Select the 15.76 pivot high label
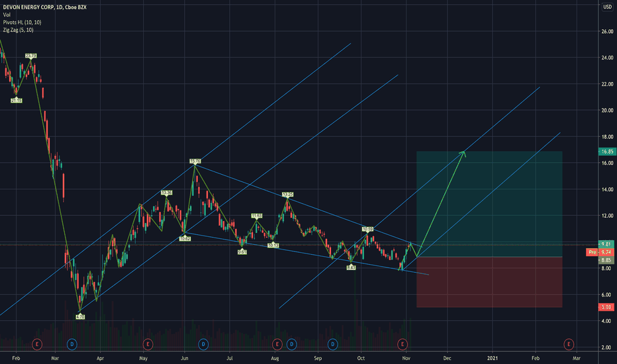 coord(195,161)
